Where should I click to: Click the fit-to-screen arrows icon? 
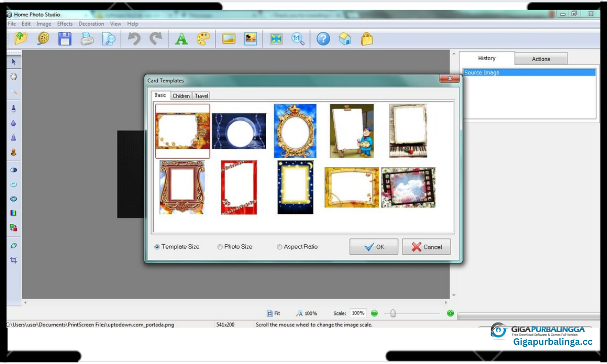[276, 38]
